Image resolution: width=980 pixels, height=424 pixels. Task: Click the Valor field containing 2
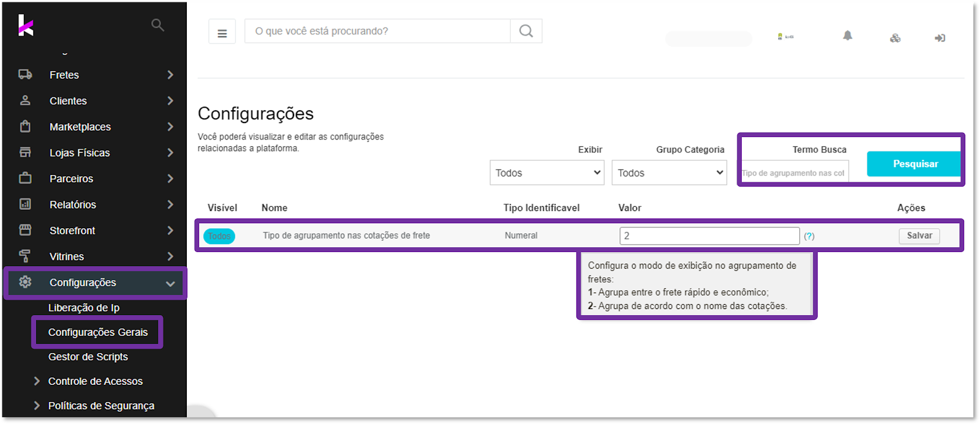(x=709, y=236)
